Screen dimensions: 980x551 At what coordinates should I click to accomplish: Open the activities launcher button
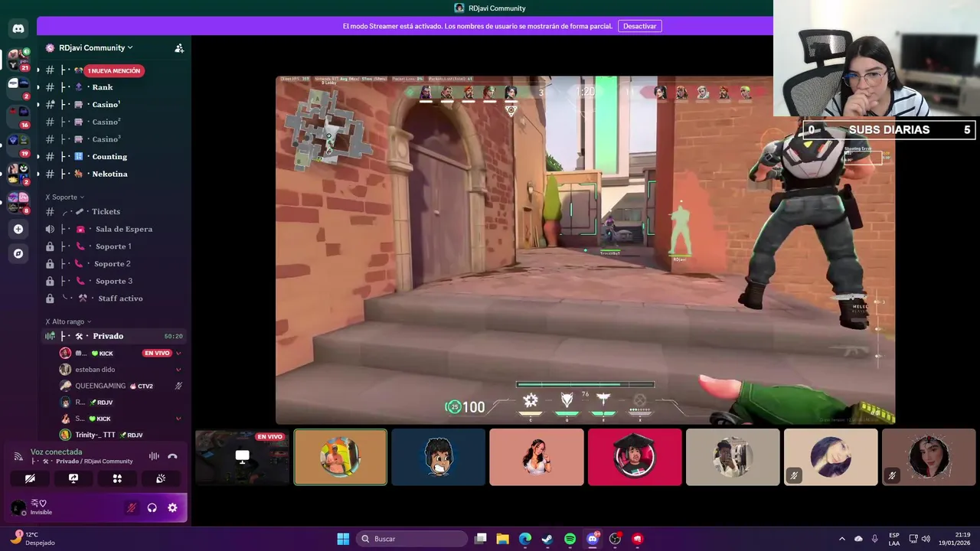tap(117, 478)
